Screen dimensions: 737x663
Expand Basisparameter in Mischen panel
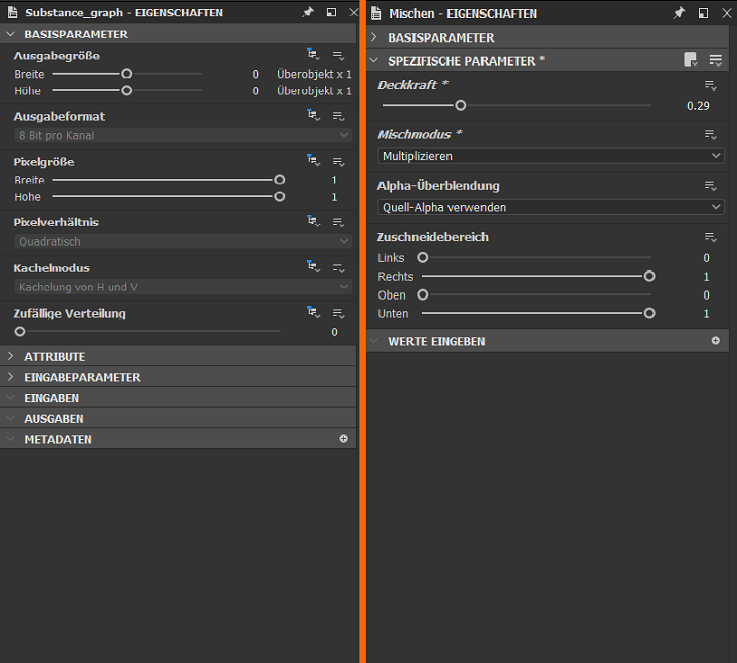tap(374, 37)
